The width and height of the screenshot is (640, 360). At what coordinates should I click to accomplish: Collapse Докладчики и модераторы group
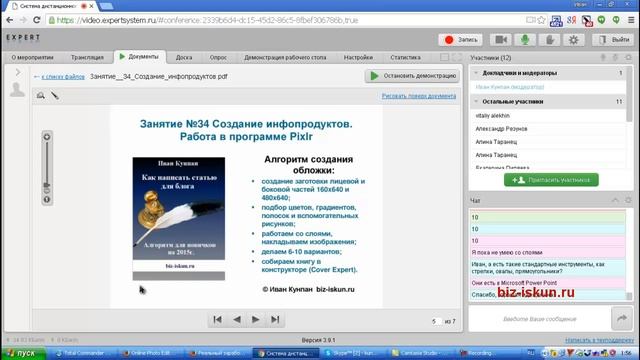tap(476, 73)
